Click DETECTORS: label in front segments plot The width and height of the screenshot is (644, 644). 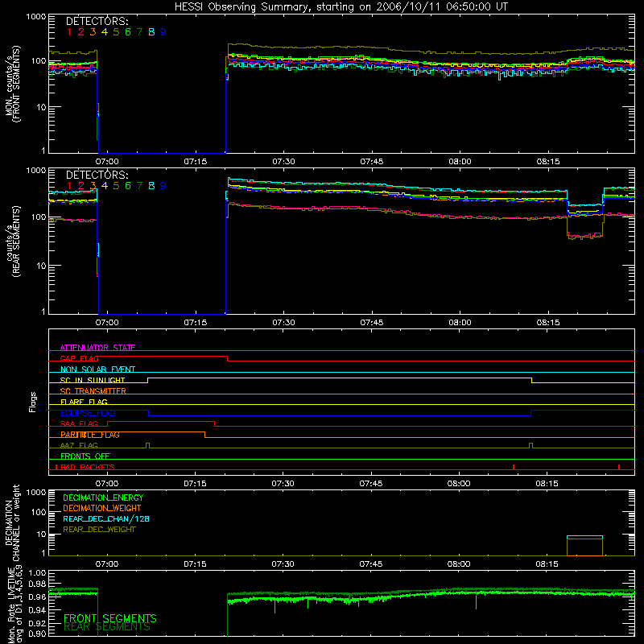pyautogui.click(x=97, y=22)
